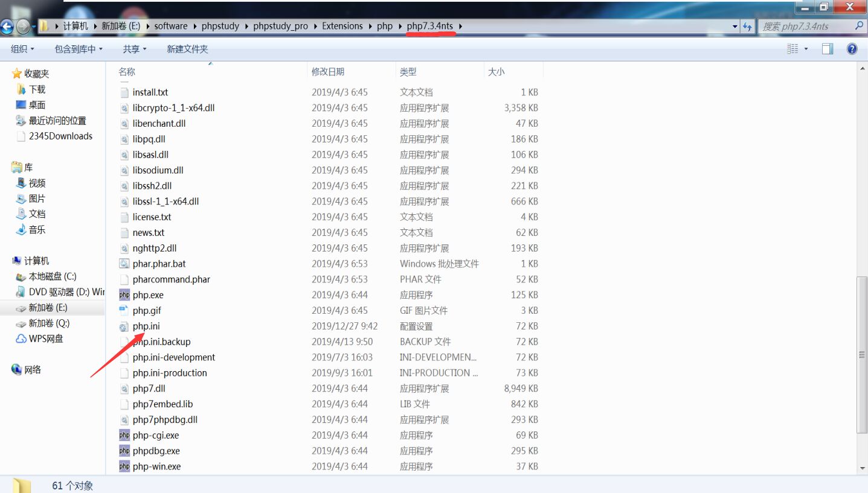Click the Back navigation arrow
This screenshot has width=868, height=493.
[x=9, y=27]
